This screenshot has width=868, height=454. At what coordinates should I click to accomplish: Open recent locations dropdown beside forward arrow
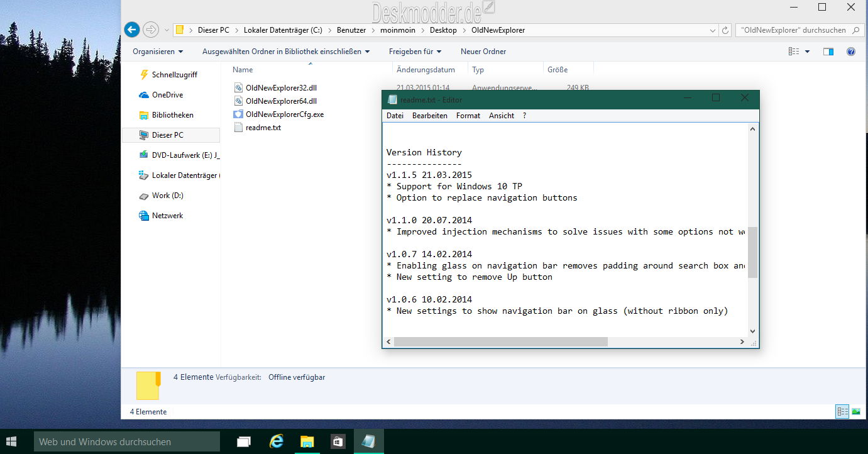pyautogui.click(x=167, y=30)
